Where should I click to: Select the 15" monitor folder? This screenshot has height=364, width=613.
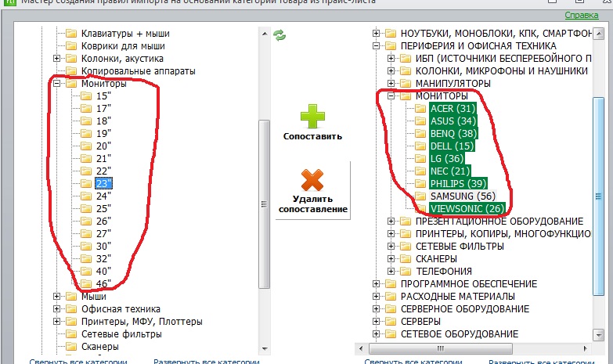coord(103,96)
